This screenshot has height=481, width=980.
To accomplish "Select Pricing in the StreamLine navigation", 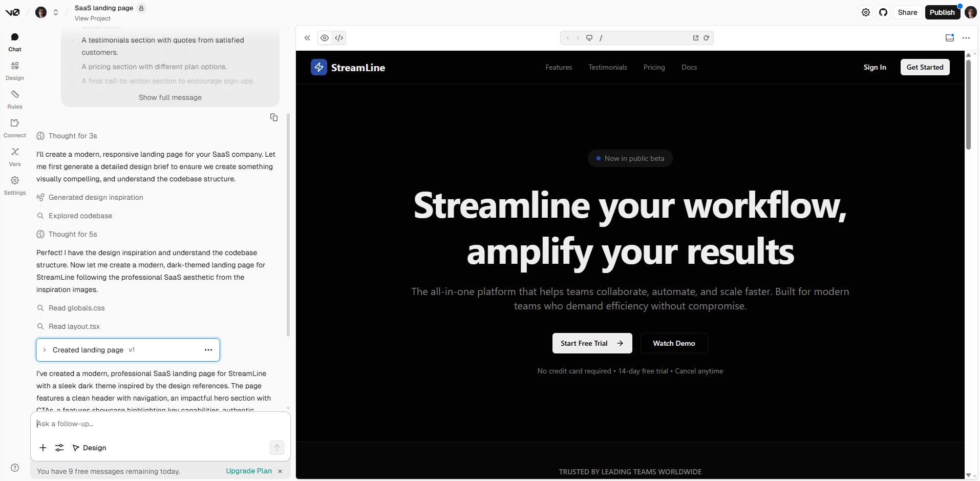I will coord(654,67).
